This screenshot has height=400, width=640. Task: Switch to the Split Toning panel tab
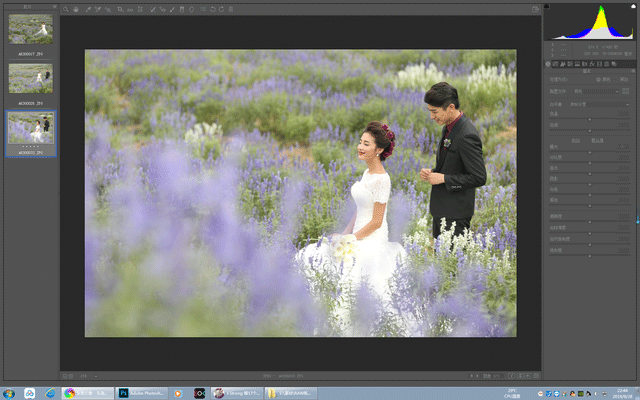[x=578, y=64]
